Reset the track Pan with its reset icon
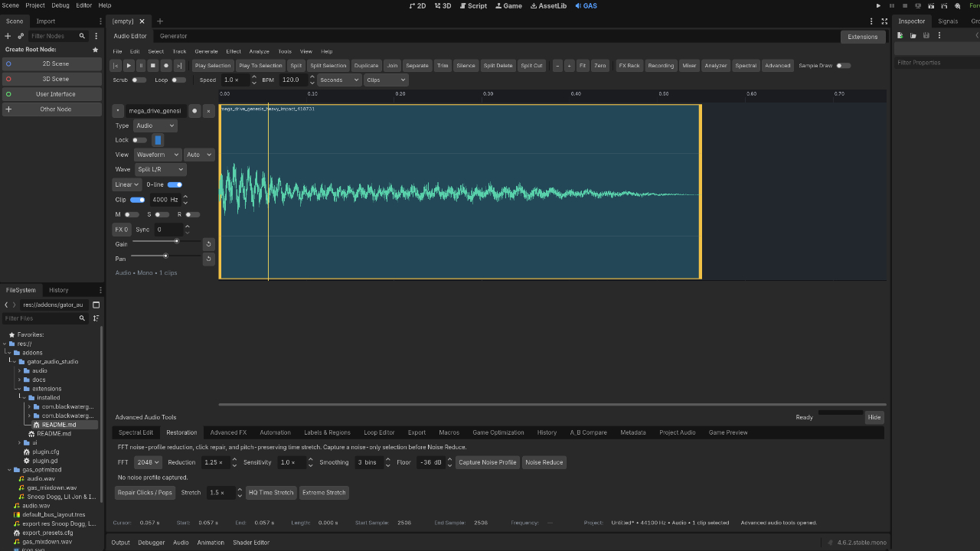980x551 pixels. click(208, 259)
